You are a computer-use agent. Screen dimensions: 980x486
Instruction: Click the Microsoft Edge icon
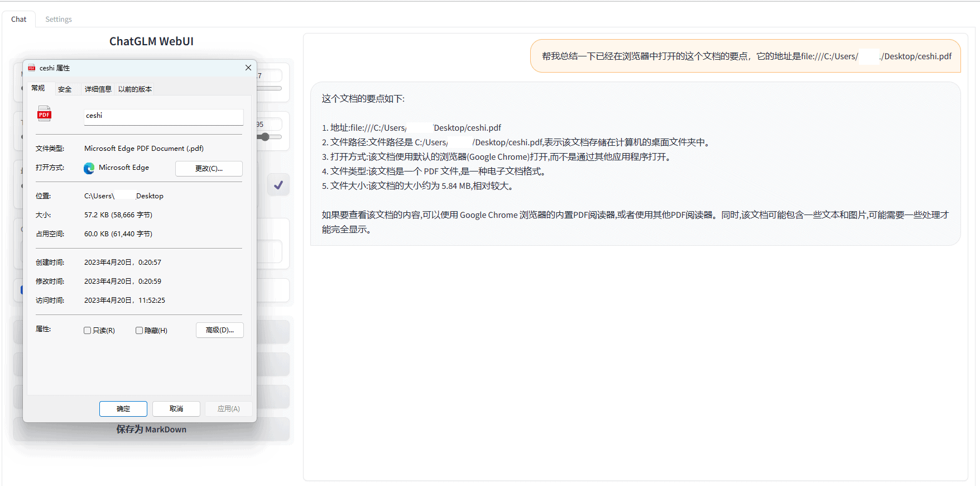[89, 168]
